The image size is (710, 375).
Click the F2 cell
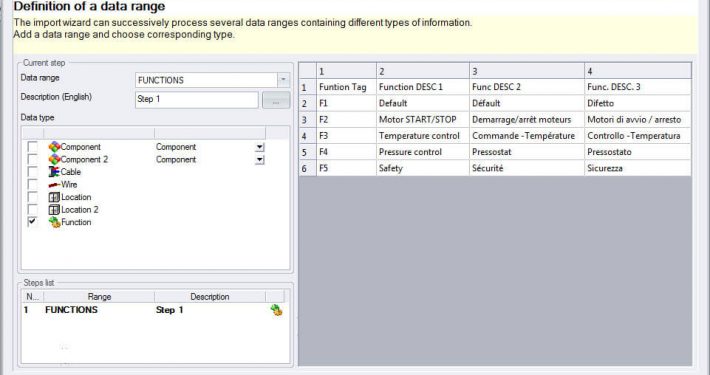[346, 120]
